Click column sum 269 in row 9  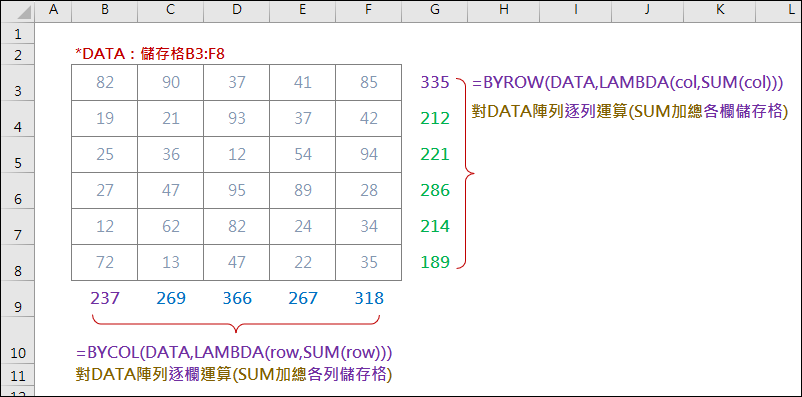pyautogui.click(x=171, y=298)
